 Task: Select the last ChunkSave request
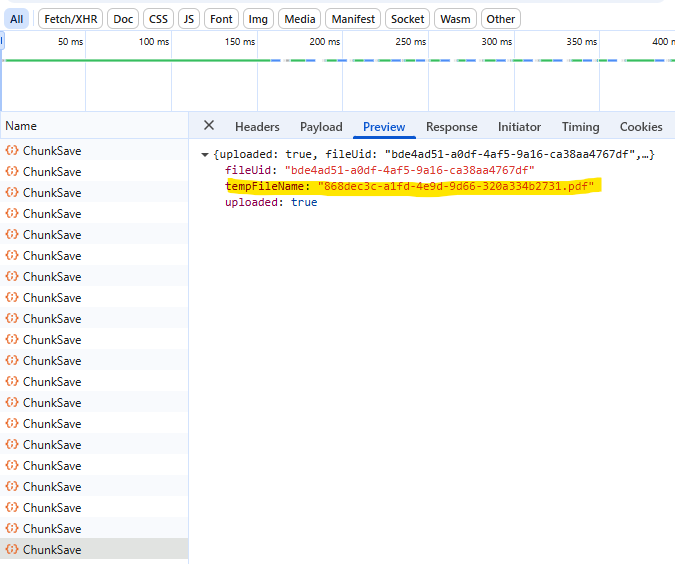[52, 550]
